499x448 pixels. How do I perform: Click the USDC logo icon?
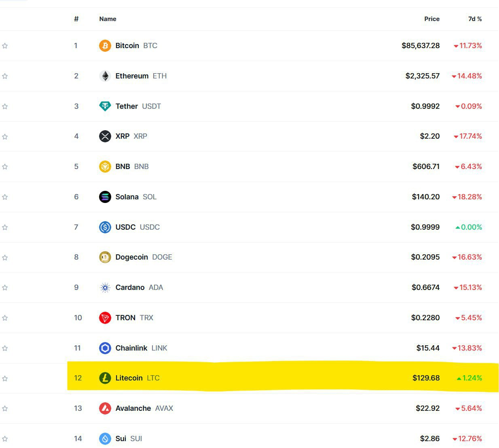pos(105,227)
